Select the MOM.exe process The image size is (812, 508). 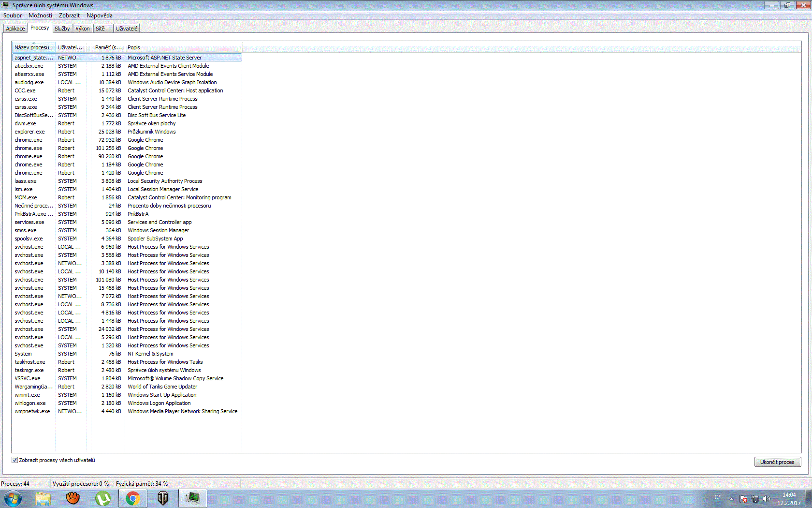point(127,197)
